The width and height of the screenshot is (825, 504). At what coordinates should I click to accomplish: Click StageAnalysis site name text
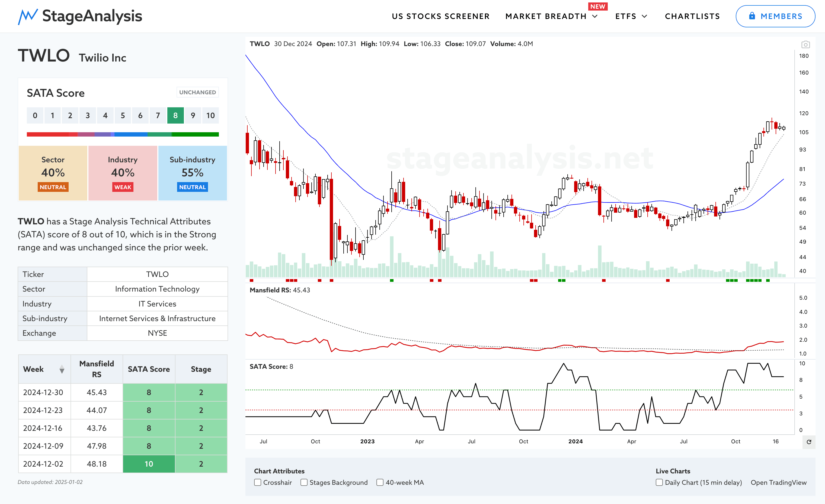92,16
